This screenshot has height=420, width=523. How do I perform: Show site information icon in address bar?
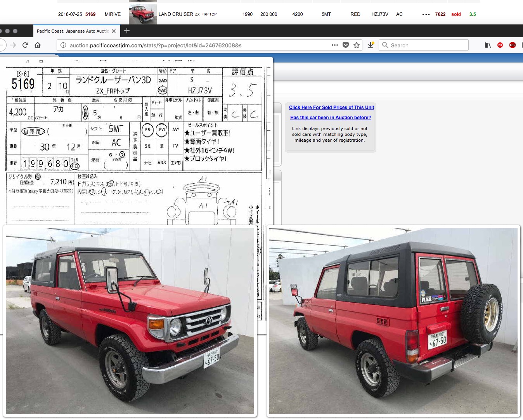tap(63, 45)
